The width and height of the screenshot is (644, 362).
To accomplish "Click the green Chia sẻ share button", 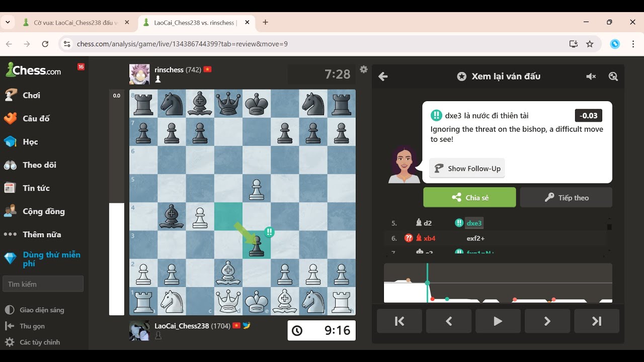I will coord(469,198).
